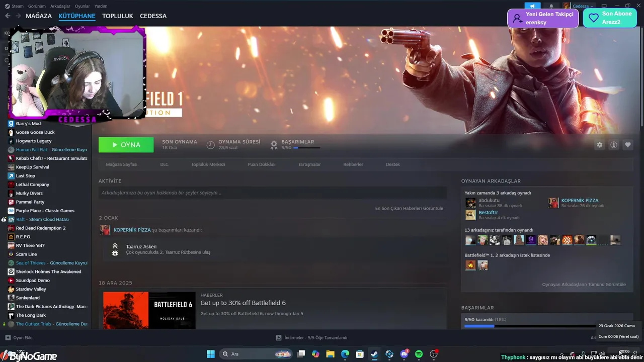The image size is (644, 362).
Task: Click the R.E.P.O. game icon
Action: click(x=11, y=237)
